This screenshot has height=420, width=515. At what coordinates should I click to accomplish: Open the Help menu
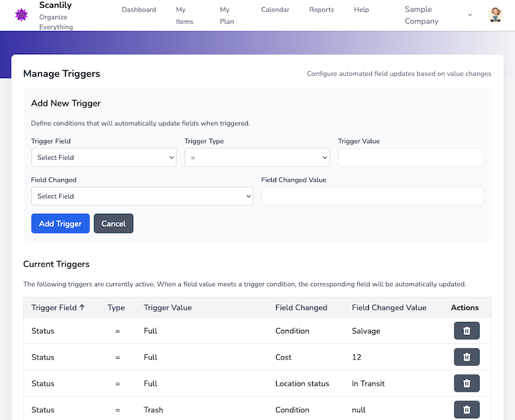(361, 10)
